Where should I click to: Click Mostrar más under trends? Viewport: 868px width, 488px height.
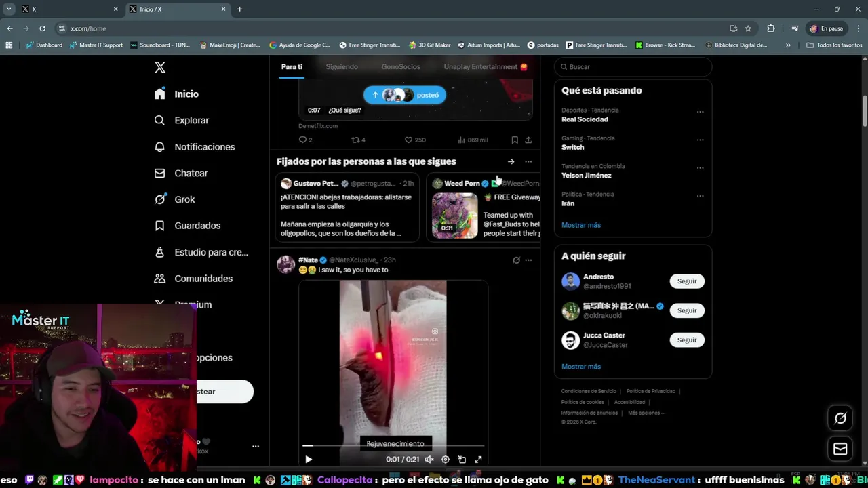581,225
